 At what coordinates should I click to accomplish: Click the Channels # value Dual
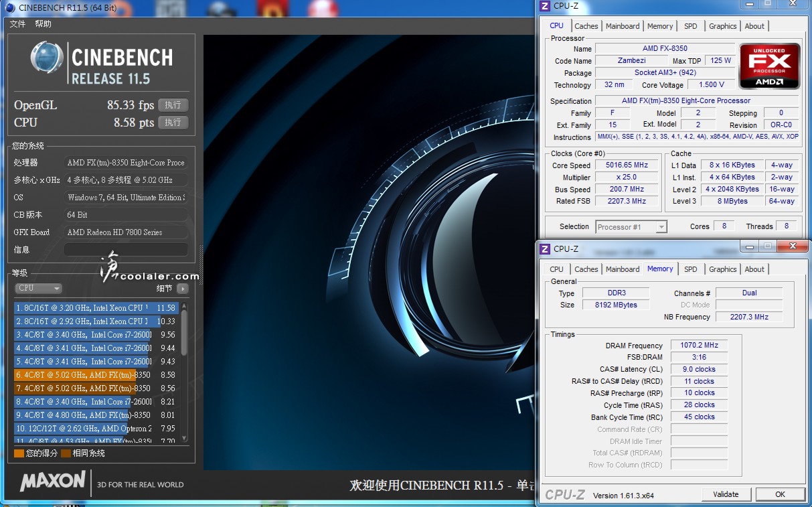pos(749,293)
